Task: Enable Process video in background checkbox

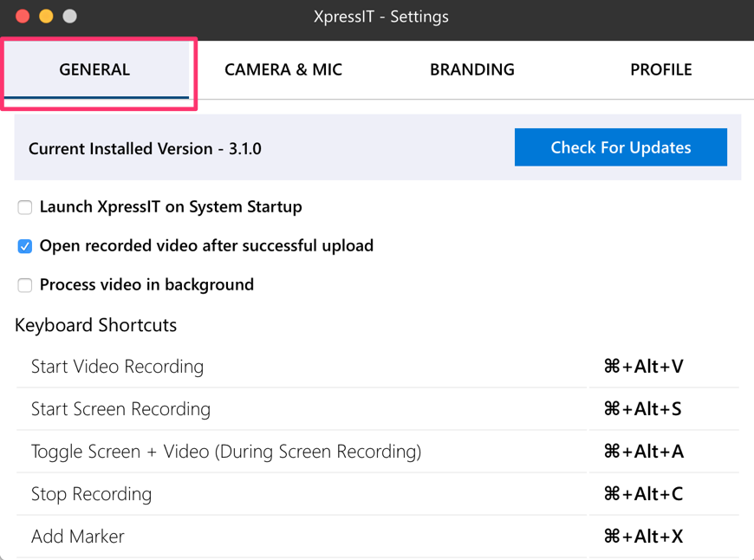Action: (25, 285)
